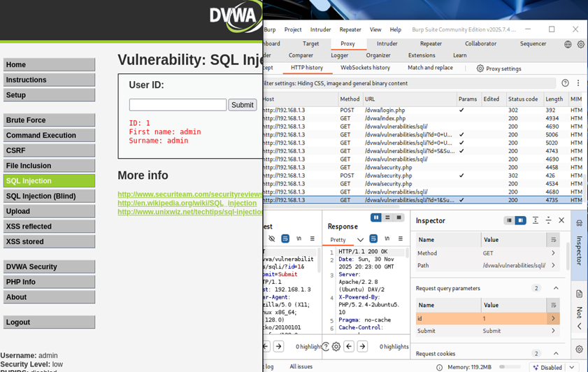Collapse all Inspector sections
The width and height of the screenshot is (588, 372).
click(548, 220)
